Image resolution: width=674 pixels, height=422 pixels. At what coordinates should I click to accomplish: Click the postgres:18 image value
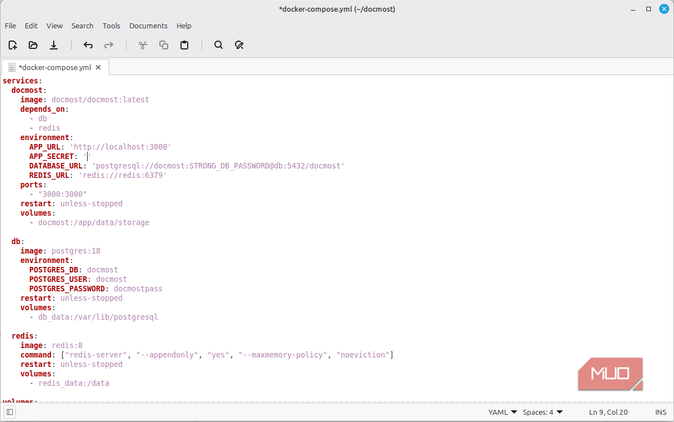pos(76,251)
